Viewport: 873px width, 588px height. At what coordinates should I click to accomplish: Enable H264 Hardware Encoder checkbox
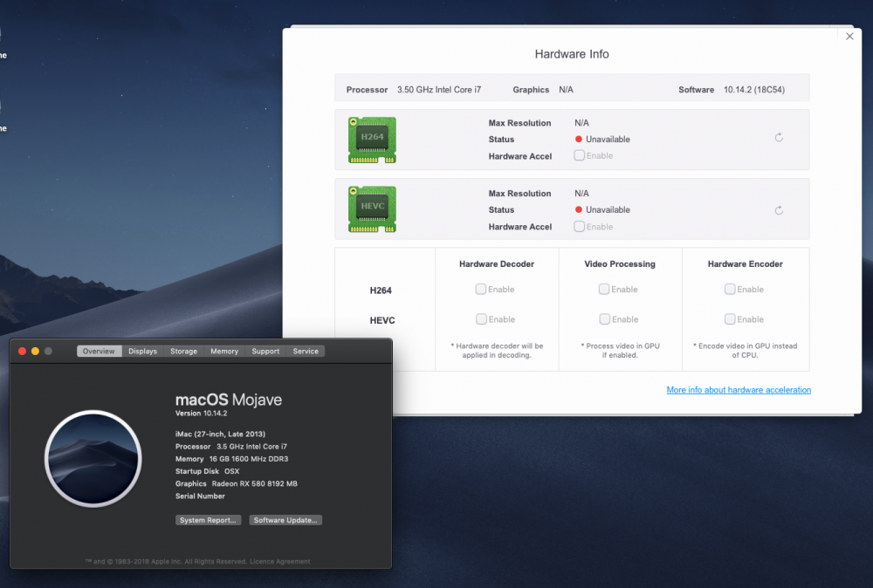[729, 290]
